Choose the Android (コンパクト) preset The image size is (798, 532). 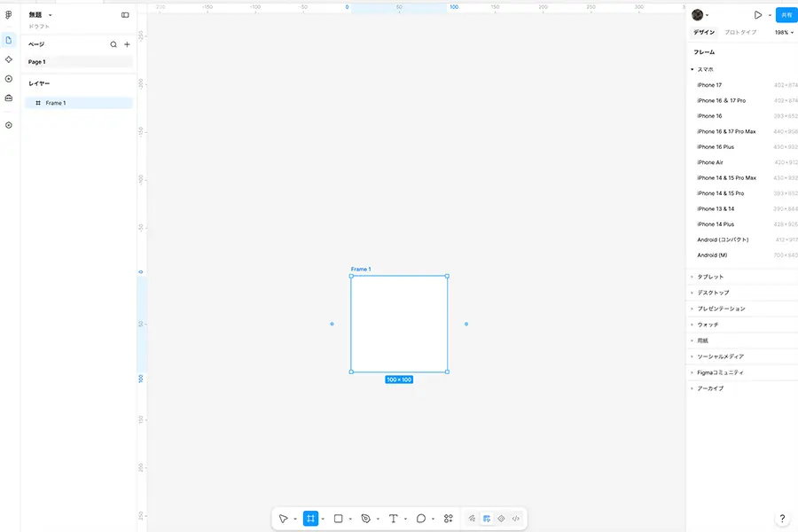[743, 239]
